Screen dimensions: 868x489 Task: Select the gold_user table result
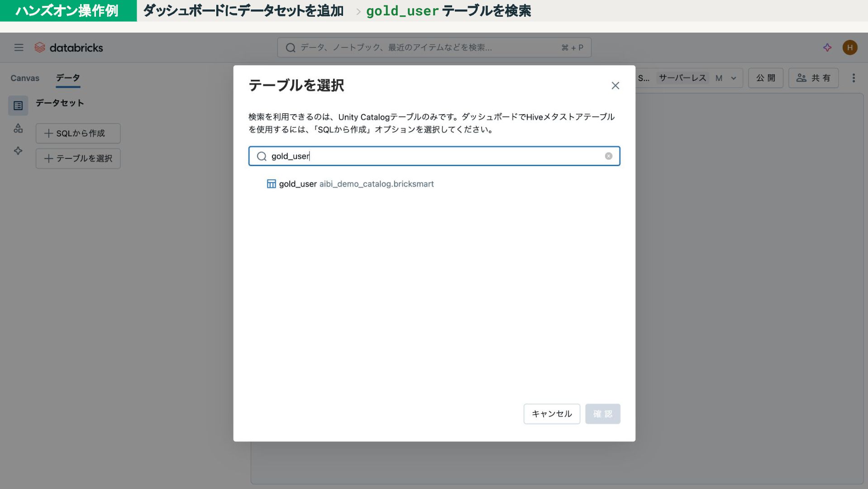pos(350,184)
